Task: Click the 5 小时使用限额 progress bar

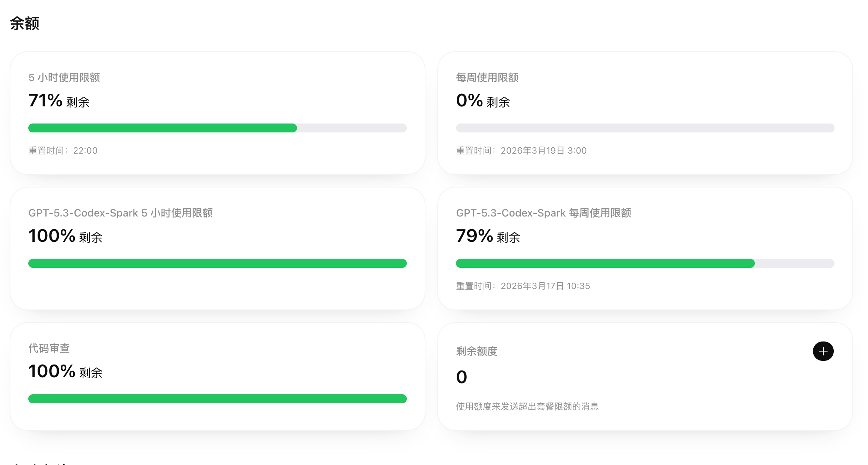Action: tap(217, 128)
